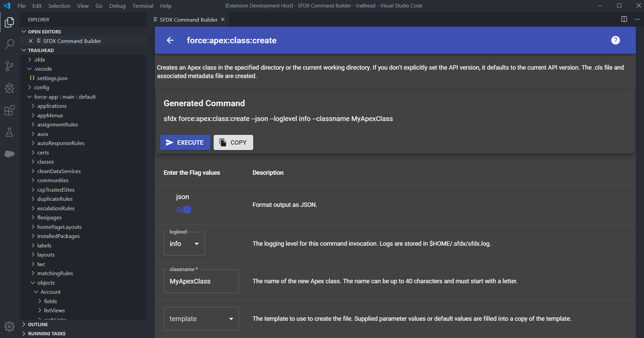Open the template dropdown

(x=201, y=319)
